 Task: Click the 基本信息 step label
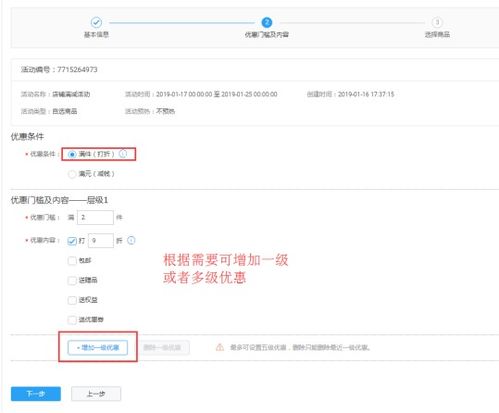tap(96, 34)
